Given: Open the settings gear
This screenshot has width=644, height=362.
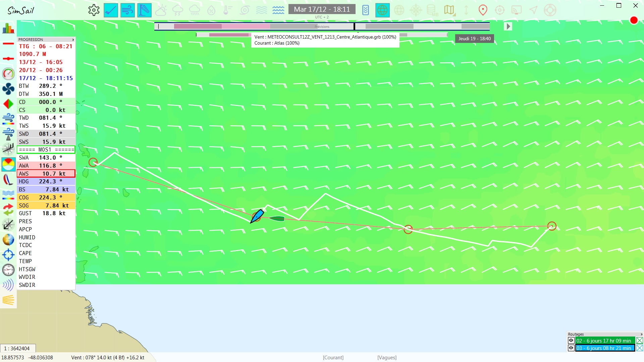Looking at the screenshot, I should [x=94, y=10].
